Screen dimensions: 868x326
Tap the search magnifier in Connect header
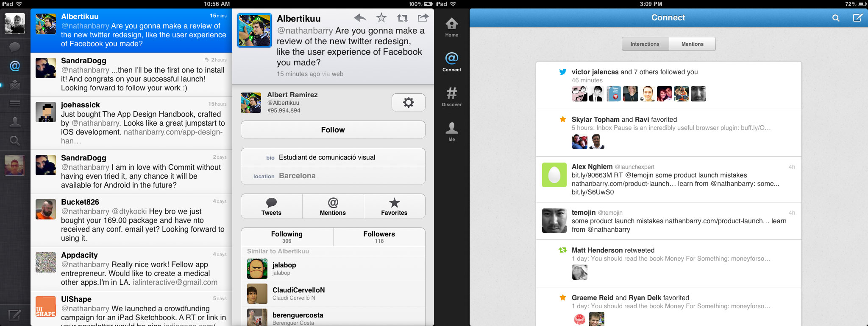(x=835, y=18)
